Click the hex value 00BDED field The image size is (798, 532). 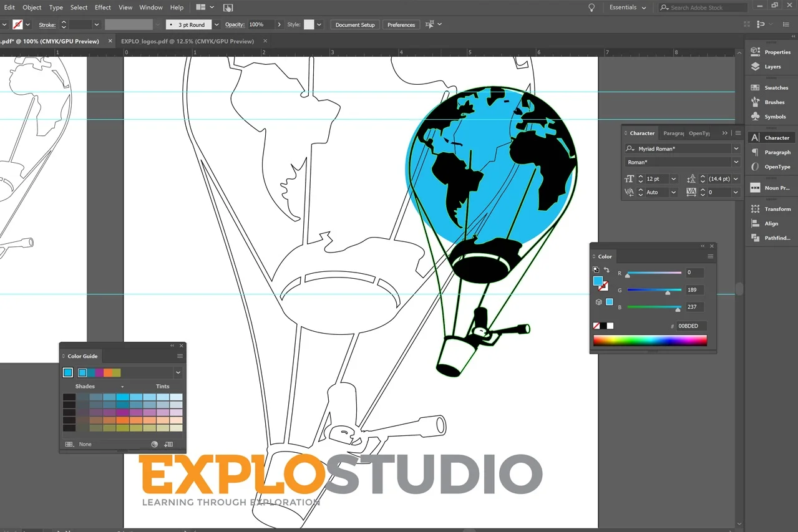point(691,326)
